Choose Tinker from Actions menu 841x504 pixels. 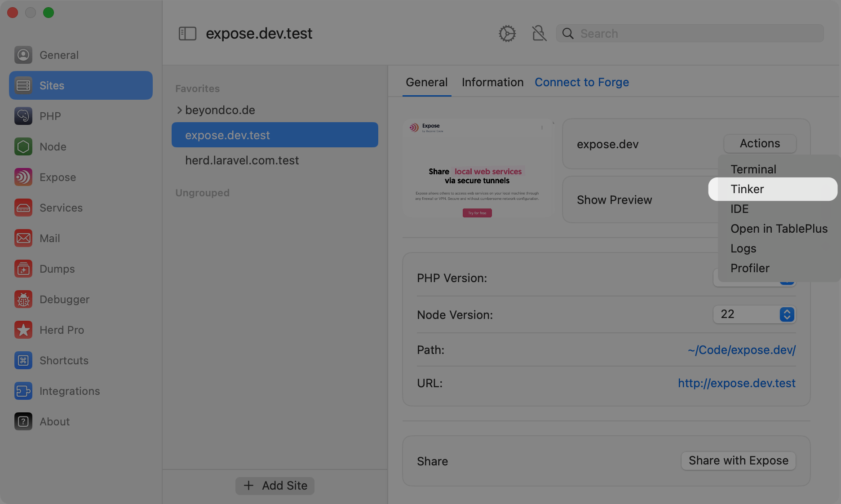(773, 189)
